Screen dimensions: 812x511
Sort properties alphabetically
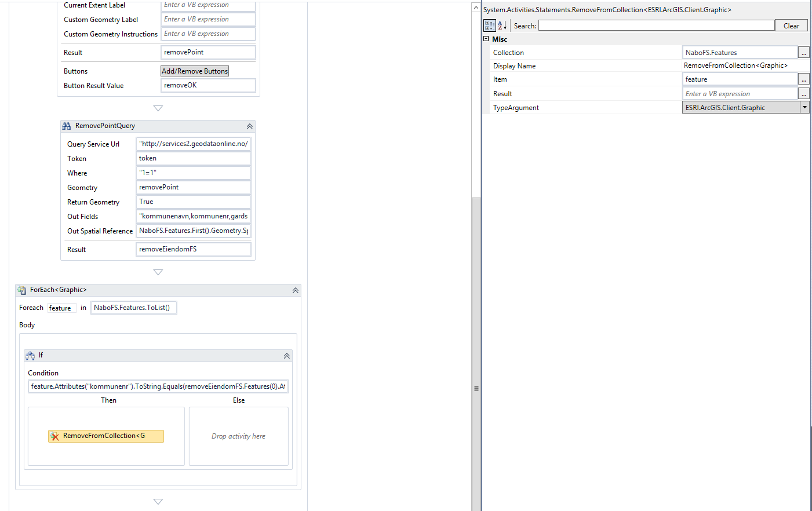[503, 25]
